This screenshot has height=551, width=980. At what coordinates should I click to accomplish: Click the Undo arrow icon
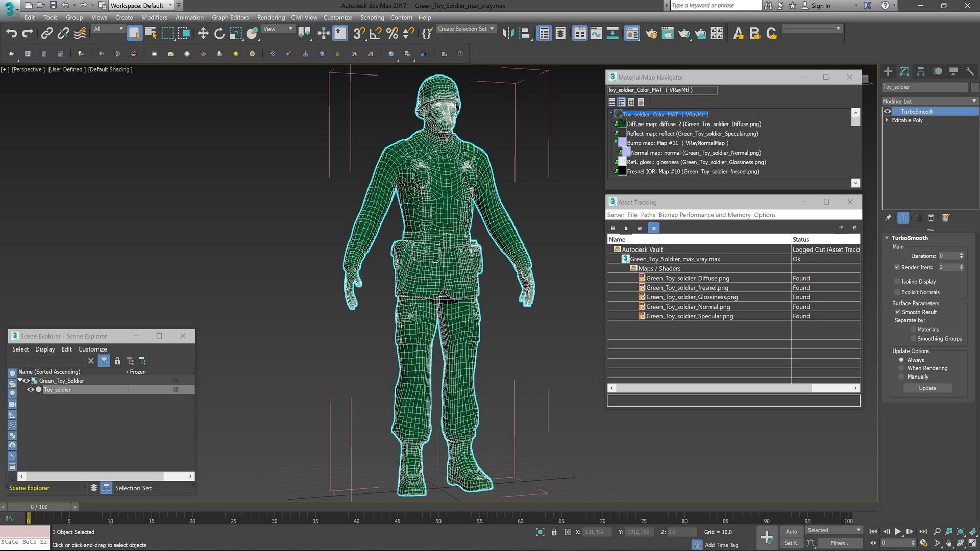11,34
